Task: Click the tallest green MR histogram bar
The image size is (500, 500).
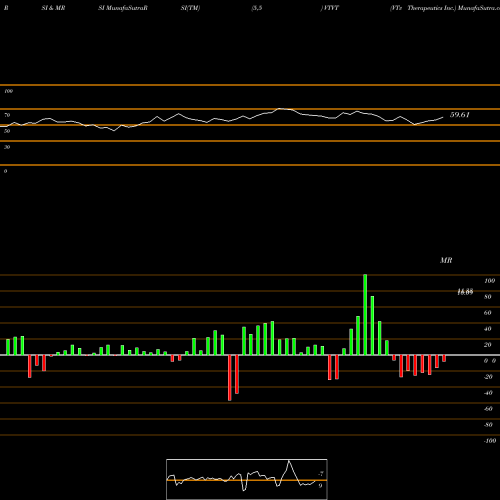Action: pos(365,315)
